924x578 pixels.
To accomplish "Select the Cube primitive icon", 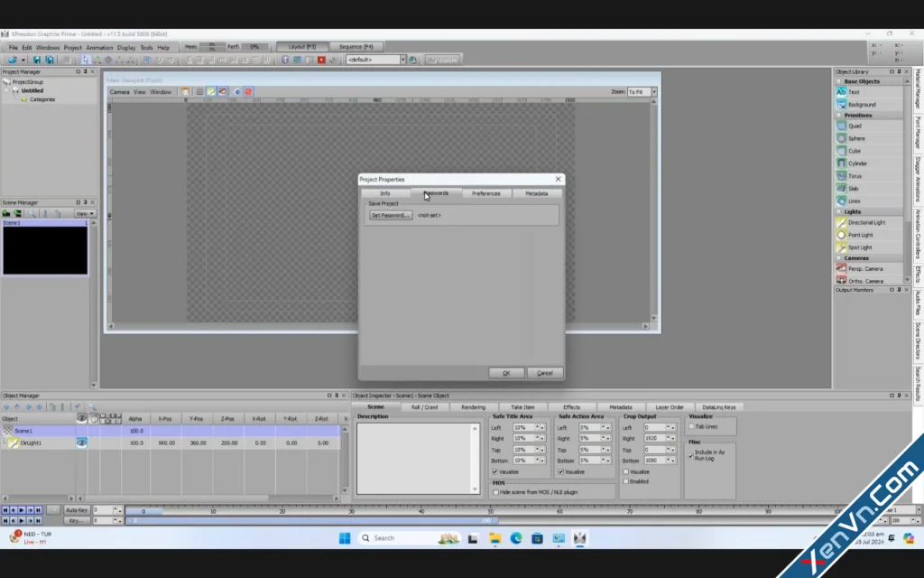I will [x=842, y=151].
